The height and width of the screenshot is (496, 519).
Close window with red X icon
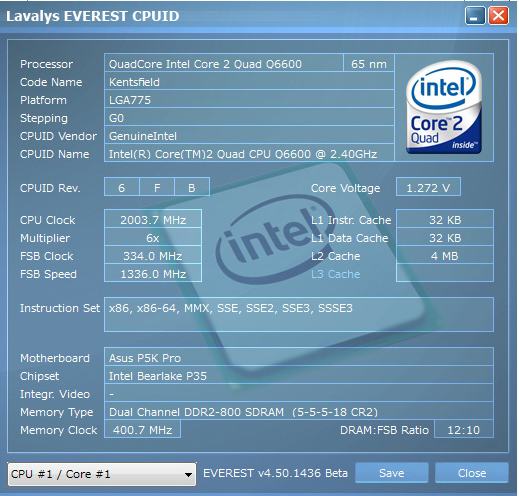[x=498, y=16]
